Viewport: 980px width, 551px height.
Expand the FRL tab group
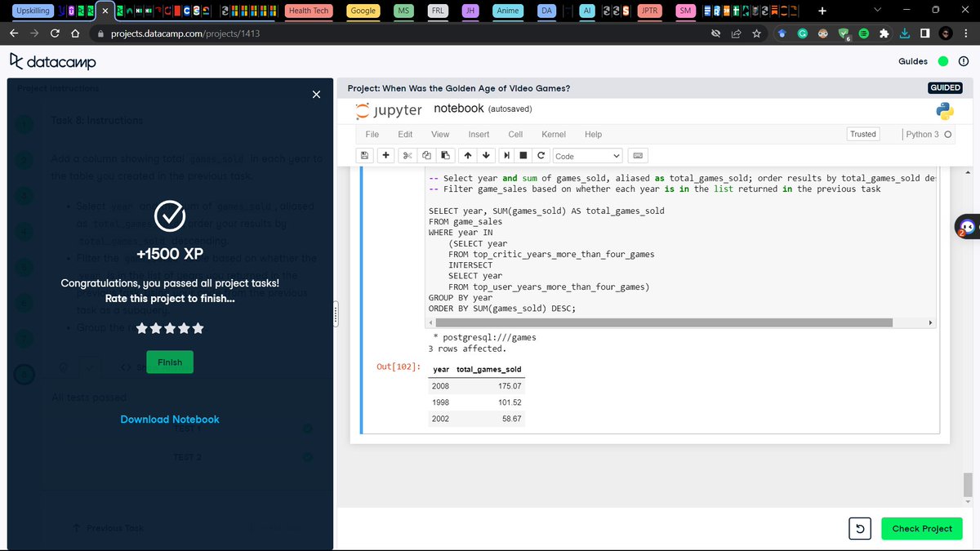[437, 11]
